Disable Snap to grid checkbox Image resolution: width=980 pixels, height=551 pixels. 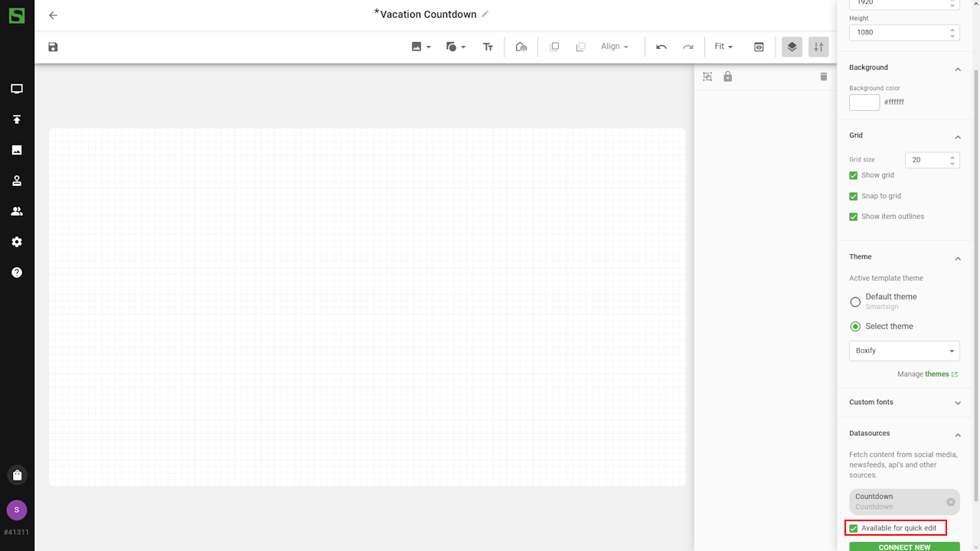point(854,196)
